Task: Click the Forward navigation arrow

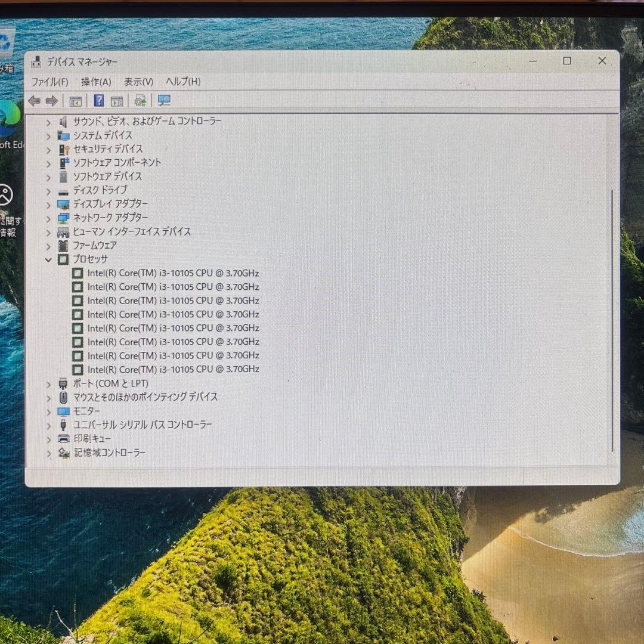Action: 51,100
